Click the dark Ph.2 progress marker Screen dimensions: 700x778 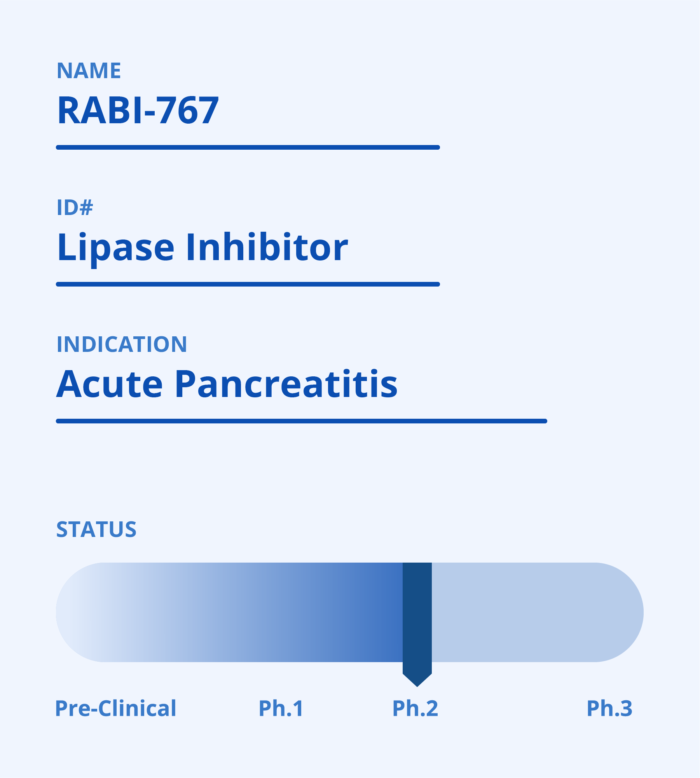point(417,619)
